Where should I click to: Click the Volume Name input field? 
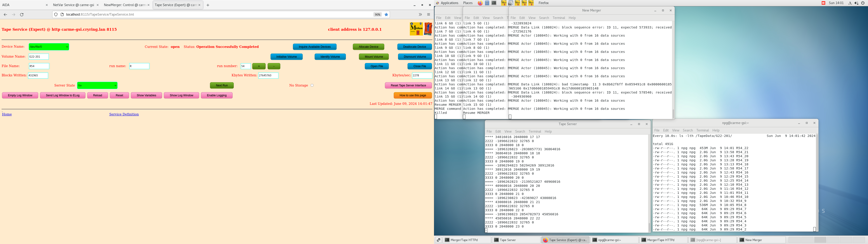tap(39, 57)
